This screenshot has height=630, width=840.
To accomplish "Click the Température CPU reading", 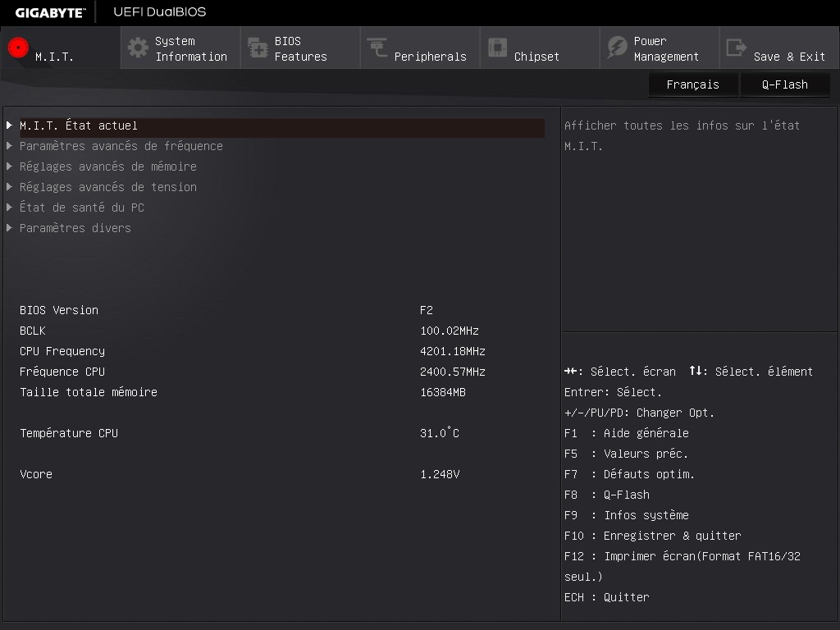I will tap(440, 433).
